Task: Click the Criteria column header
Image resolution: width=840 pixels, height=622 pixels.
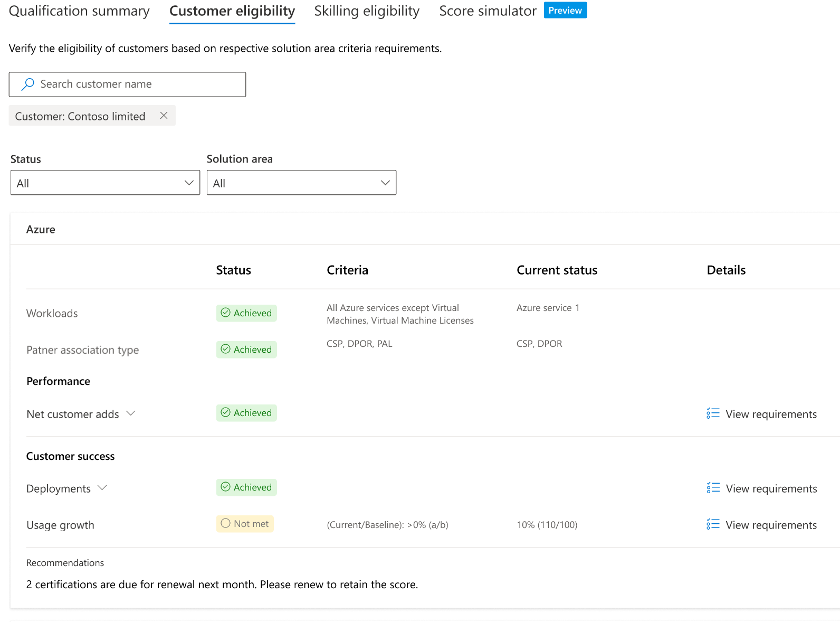Action: point(347,270)
